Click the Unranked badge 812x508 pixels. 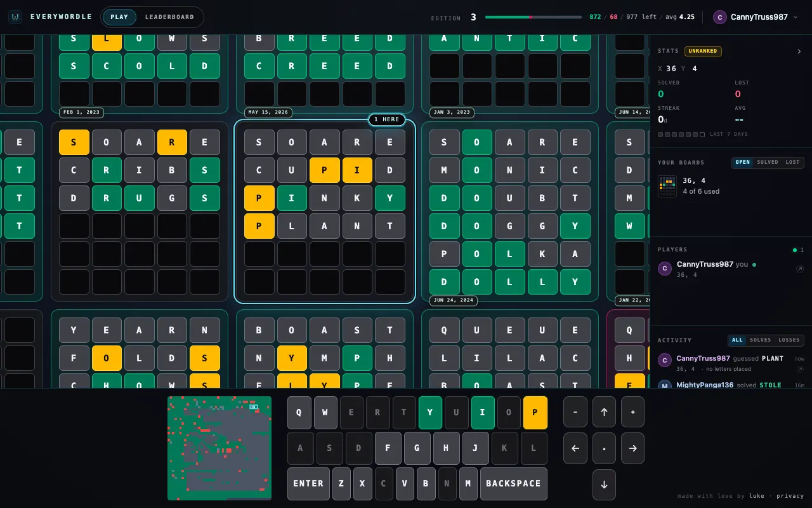coord(704,51)
